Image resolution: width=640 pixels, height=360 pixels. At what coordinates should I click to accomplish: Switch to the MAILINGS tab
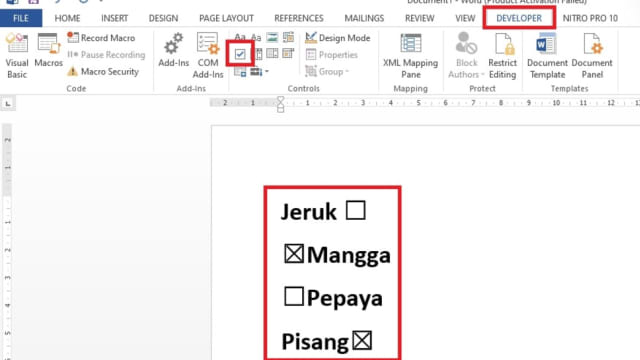click(364, 18)
